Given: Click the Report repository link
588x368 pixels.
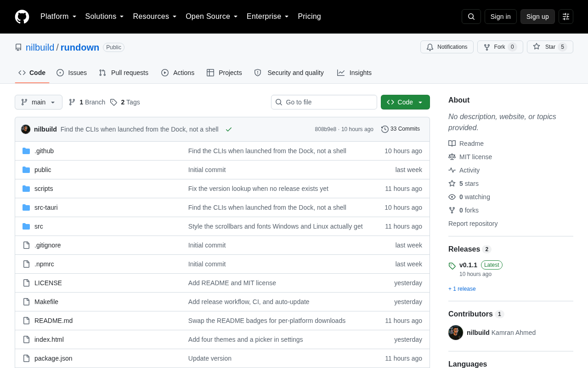Looking at the screenshot, I should click(473, 224).
